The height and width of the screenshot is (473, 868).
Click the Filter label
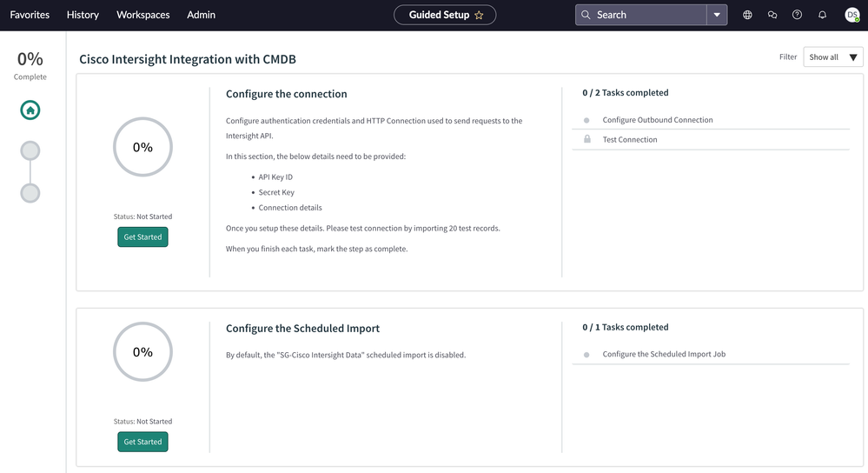pyautogui.click(x=788, y=57)
